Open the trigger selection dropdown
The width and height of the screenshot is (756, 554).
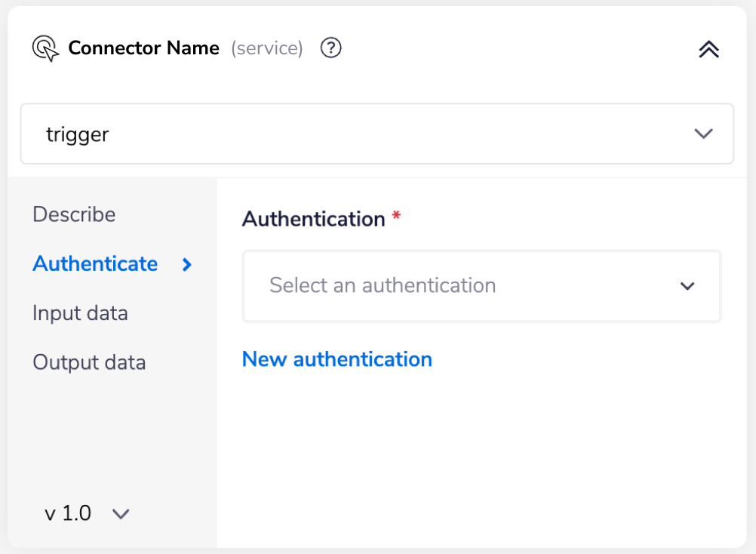pos(377,134)
